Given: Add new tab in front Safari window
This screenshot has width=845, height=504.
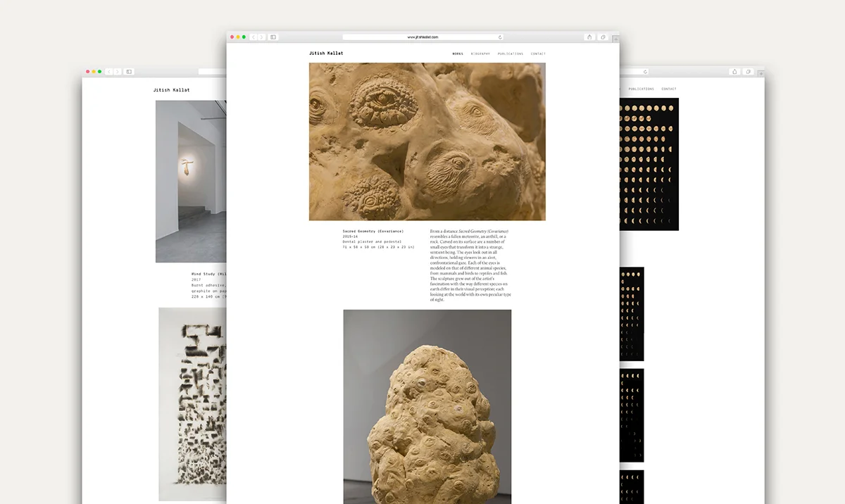Looking at the screenshot, I should coord(615,40).
